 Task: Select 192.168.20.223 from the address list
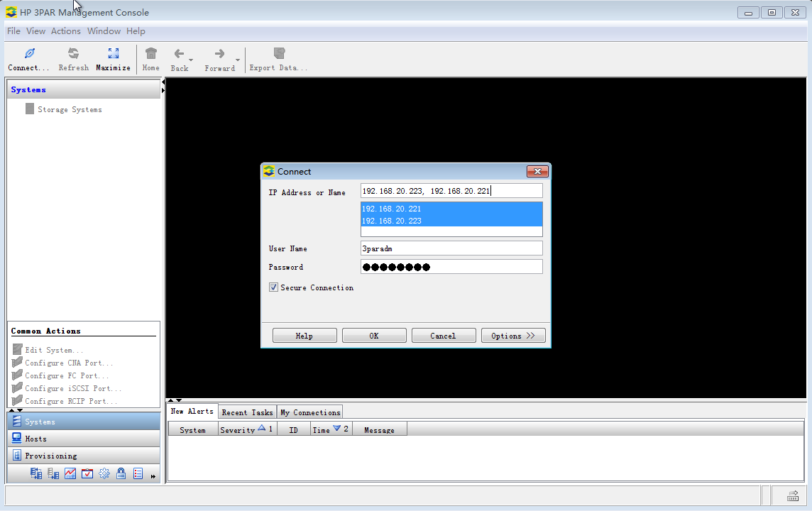coord(392,221)
